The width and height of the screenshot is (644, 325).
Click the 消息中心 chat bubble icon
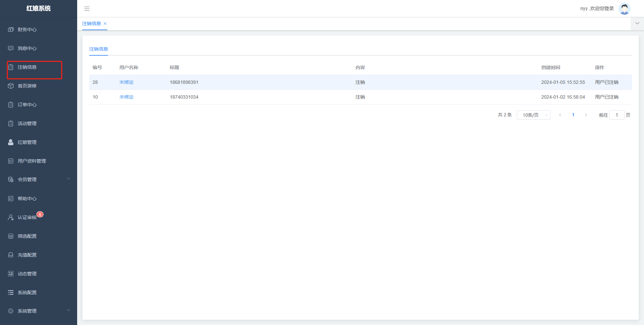(11, 48)
